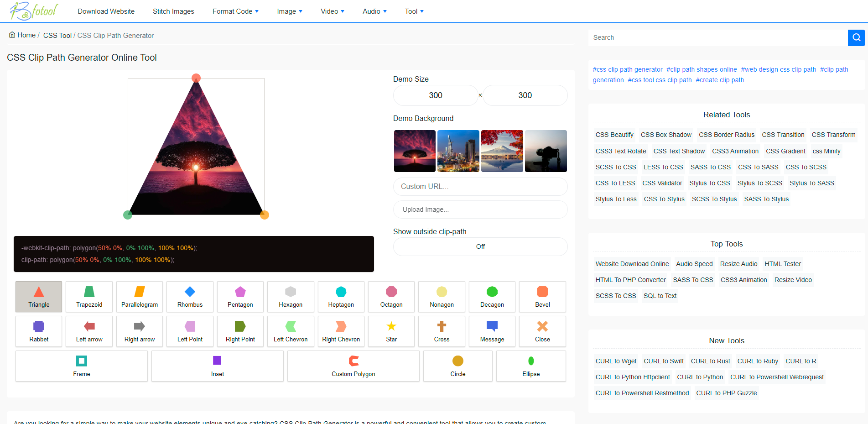868x424 pixels.
Task: Open Download Website in the navigation
Action: coord(106,11)
